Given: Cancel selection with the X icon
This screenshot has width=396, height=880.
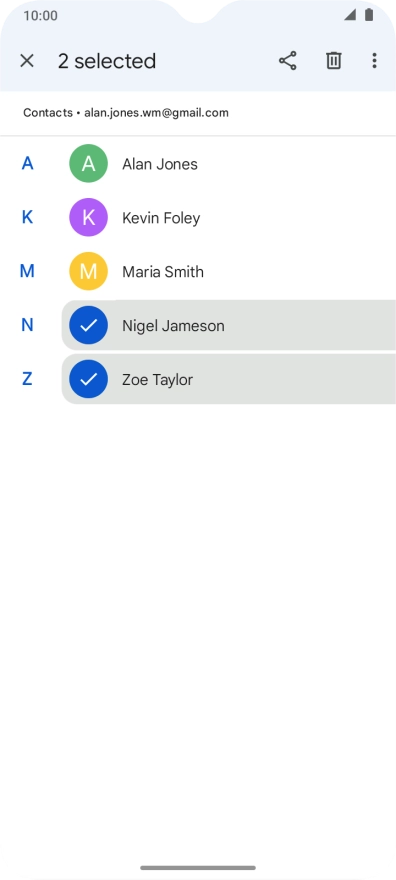Looking at the screenshot, I should point(27,61).
